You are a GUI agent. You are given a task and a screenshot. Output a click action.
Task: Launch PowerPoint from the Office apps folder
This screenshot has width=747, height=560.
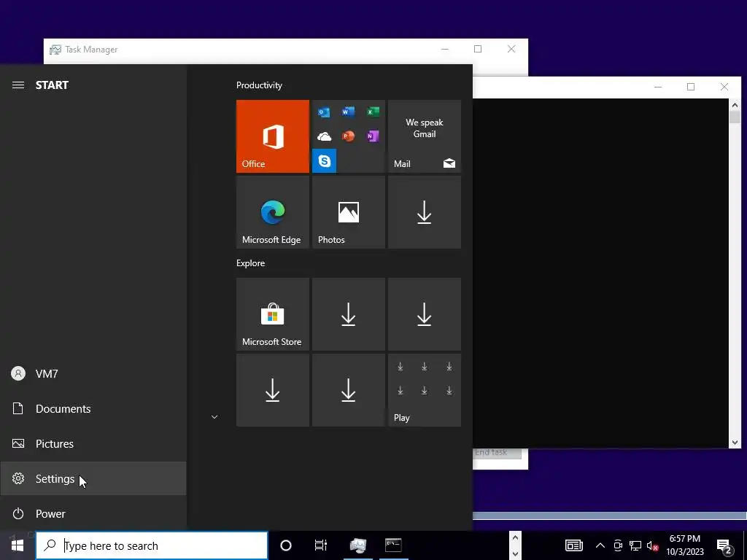348,136
